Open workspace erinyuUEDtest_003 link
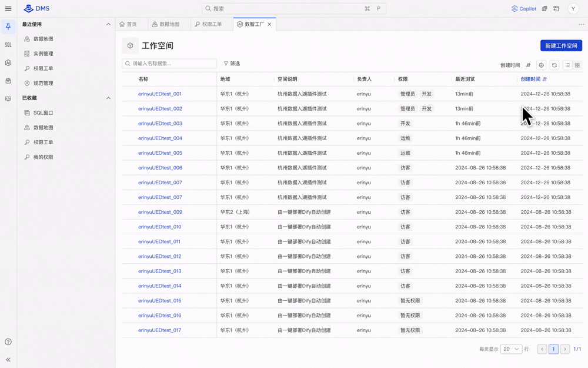This screenshot has height=368, width=588. tap(160, 124)
